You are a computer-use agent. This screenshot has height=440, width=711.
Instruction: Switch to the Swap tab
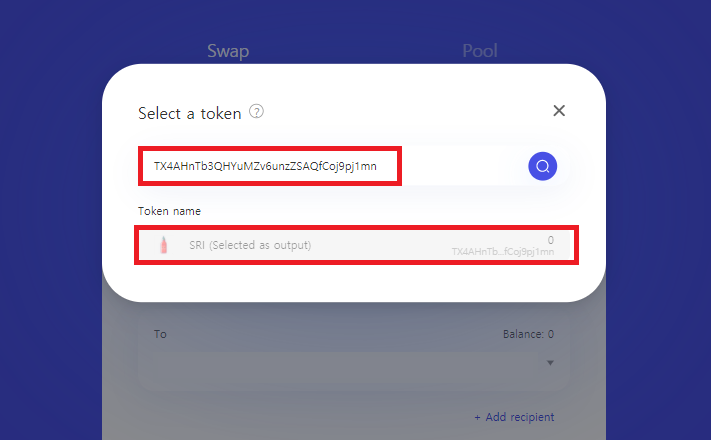click(228, 51)
